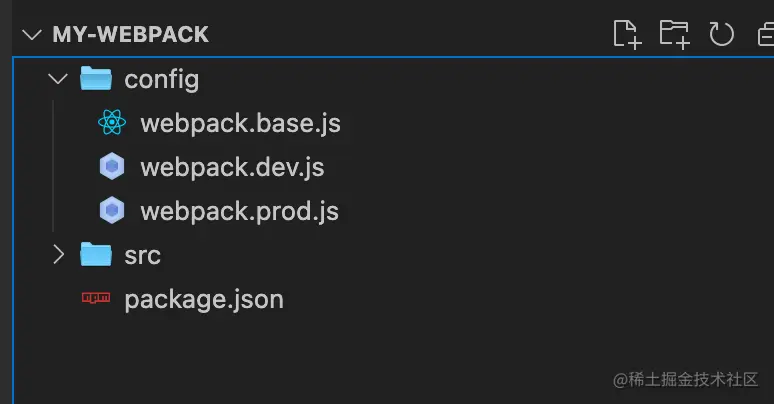This screenshot has height=404, width=774.
Task: Open the webpack.prod.js file
Action: tap(239, 211)
